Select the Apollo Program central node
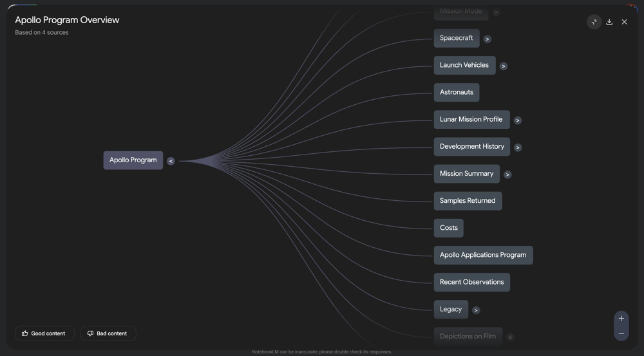644x356 pixels. (133, 160)
